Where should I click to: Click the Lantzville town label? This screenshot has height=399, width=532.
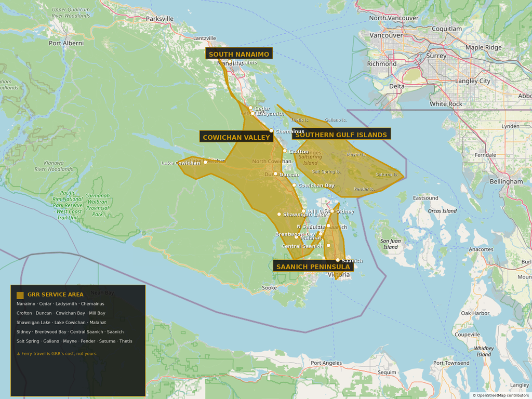(205, 38)
